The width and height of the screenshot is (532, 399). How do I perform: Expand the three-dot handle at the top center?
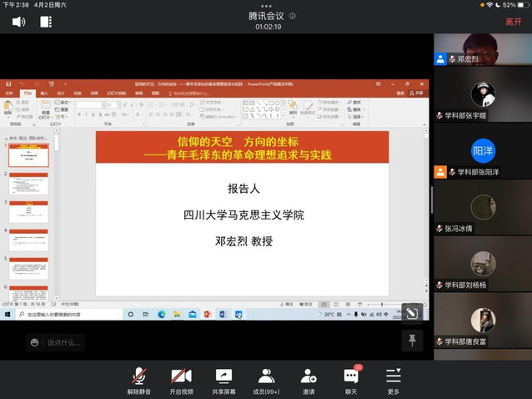coord(266,5)
